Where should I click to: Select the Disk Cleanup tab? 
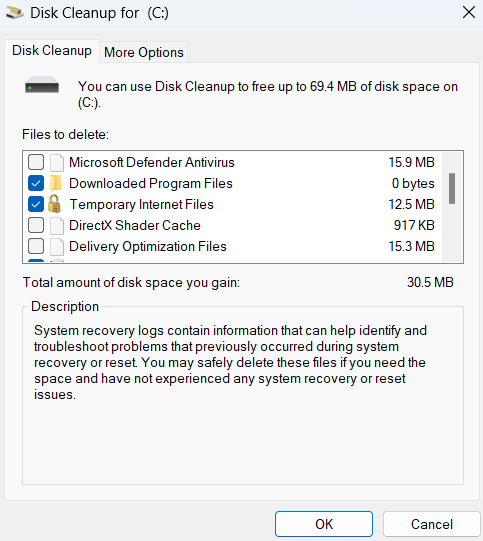pyautogui.click(x=52, y=51)
